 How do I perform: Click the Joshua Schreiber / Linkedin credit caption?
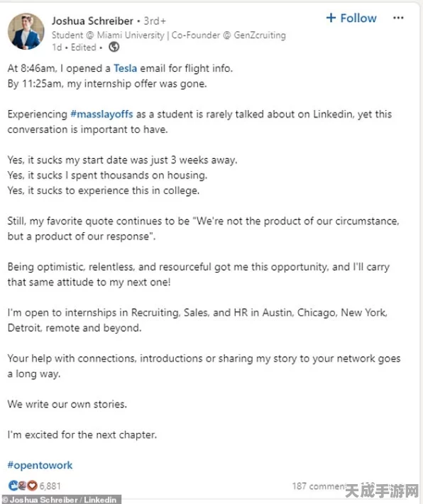click(60, 500)
